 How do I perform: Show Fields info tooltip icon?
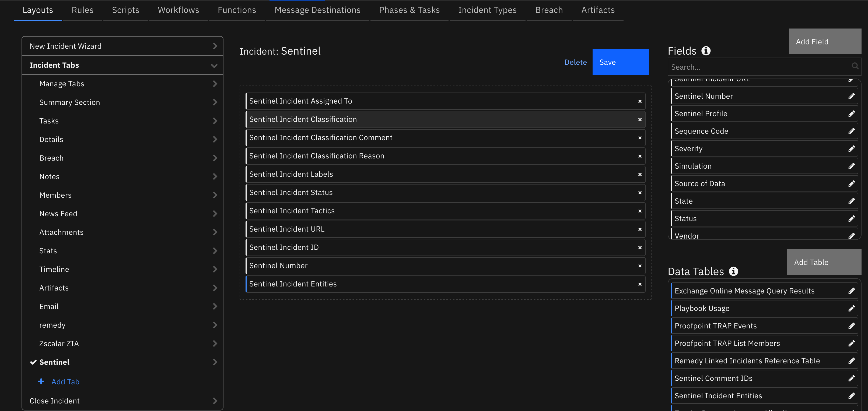(x=706, y=51)
